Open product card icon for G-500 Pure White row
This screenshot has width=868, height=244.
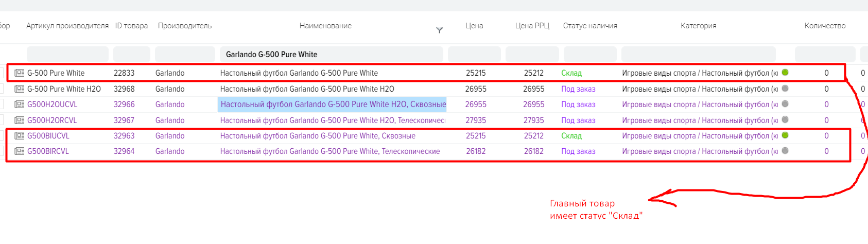(x=20, y=73)
